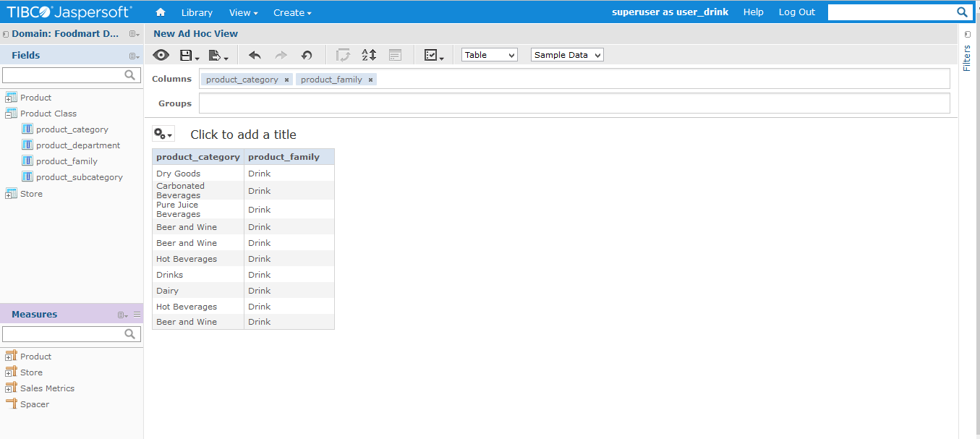Click the Redo arrow icon
Screen dimensions: 980x439
coord(281,55)
